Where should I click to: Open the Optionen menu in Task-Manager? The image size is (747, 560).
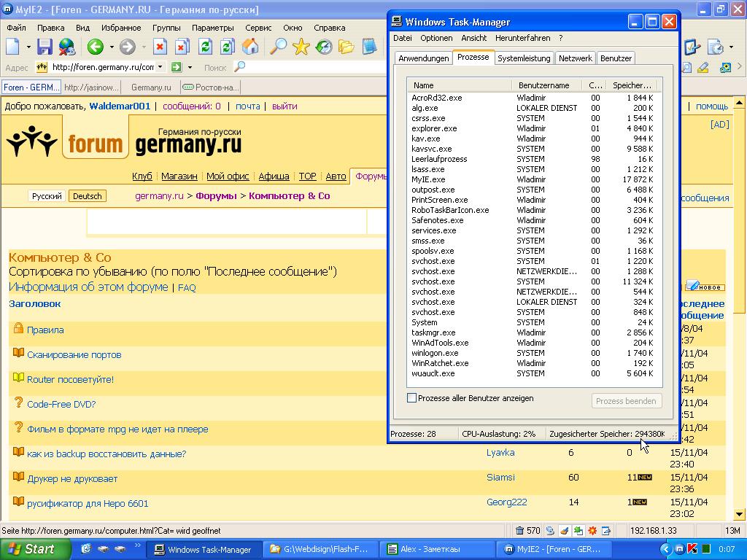(x=436, y=38)
